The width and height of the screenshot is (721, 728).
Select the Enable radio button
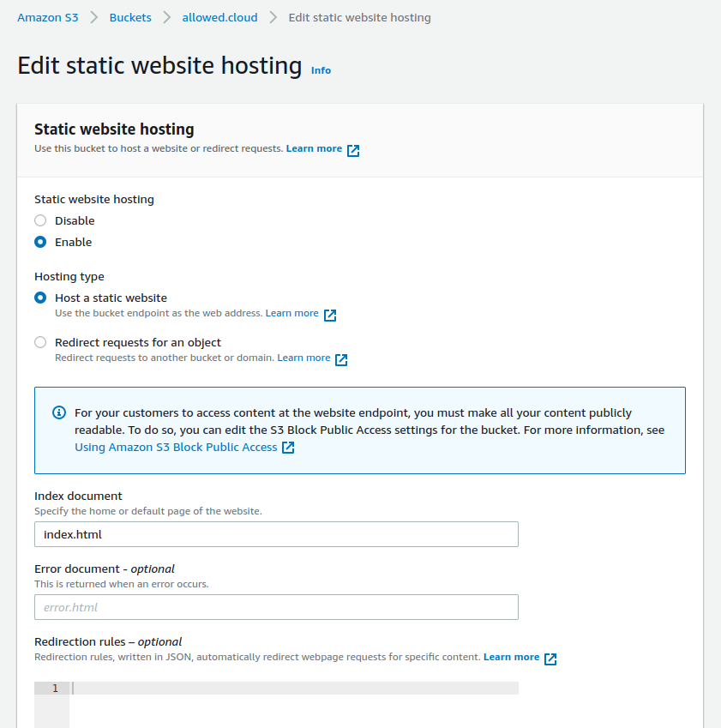[x=40, y=242]
